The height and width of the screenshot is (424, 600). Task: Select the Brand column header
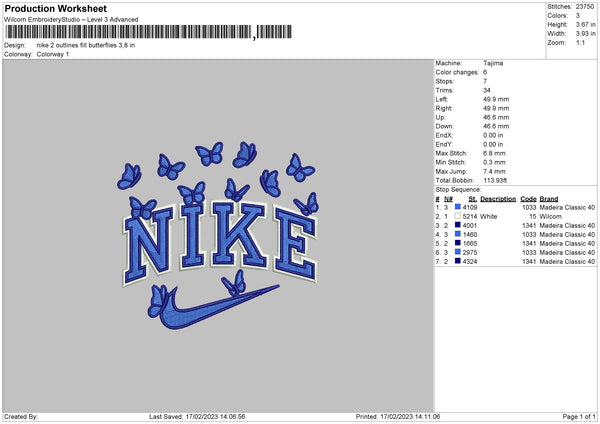coord(549,199)
